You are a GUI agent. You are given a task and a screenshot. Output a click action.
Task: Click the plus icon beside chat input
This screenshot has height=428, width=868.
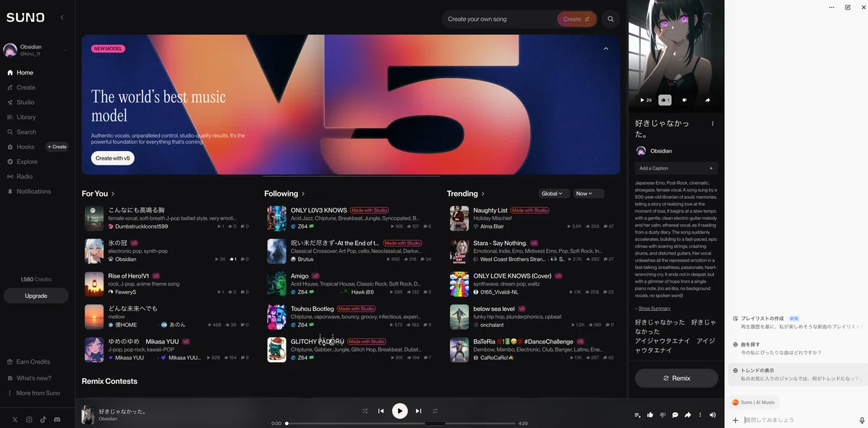click(x=736, y=420)
